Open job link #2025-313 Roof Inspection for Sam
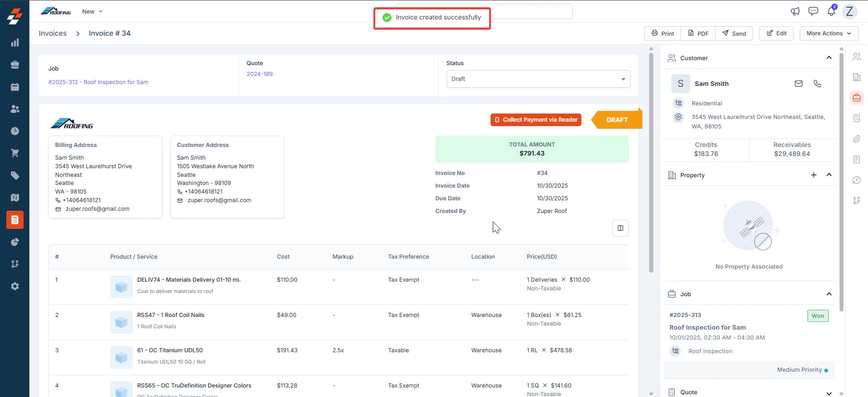The width and height of the screenshot is (868, 397). click(x=98, y=82)
